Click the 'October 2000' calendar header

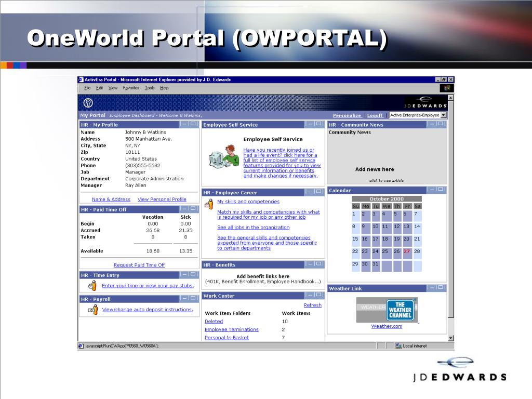[x=387, y=199]
